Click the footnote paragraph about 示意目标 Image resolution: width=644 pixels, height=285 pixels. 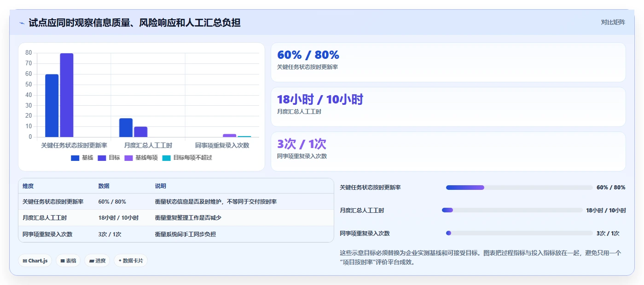[x=481, y=258]
